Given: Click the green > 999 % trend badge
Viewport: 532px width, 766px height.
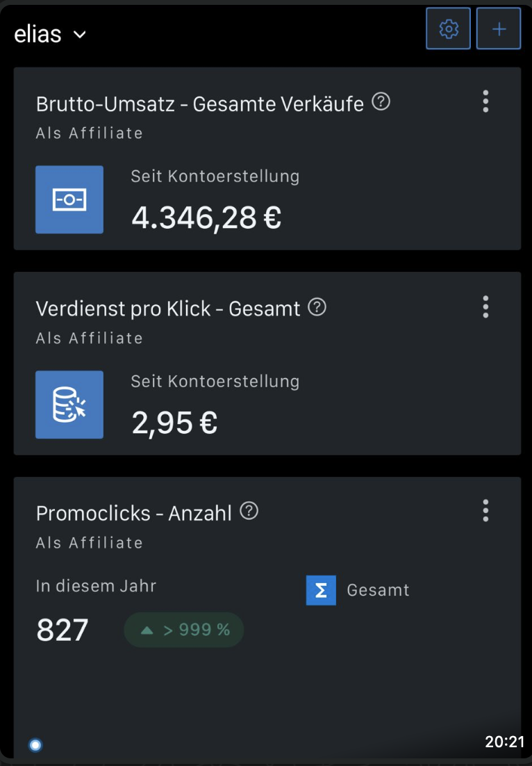Looking at the screenshot, I should (184, 630).
